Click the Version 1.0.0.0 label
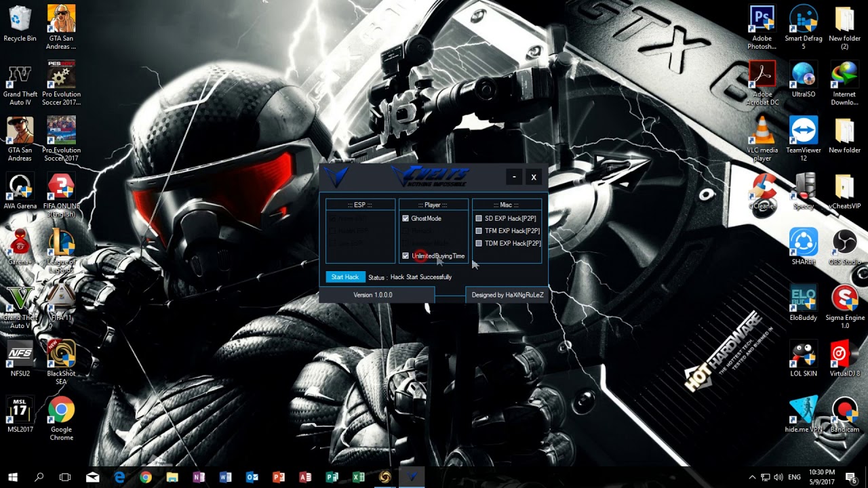 (373, 295)
